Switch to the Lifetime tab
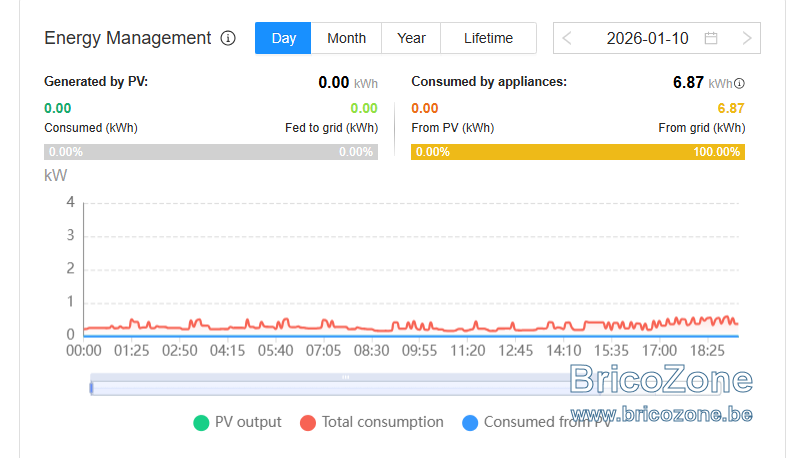806x458 pixels. [488, 38]
